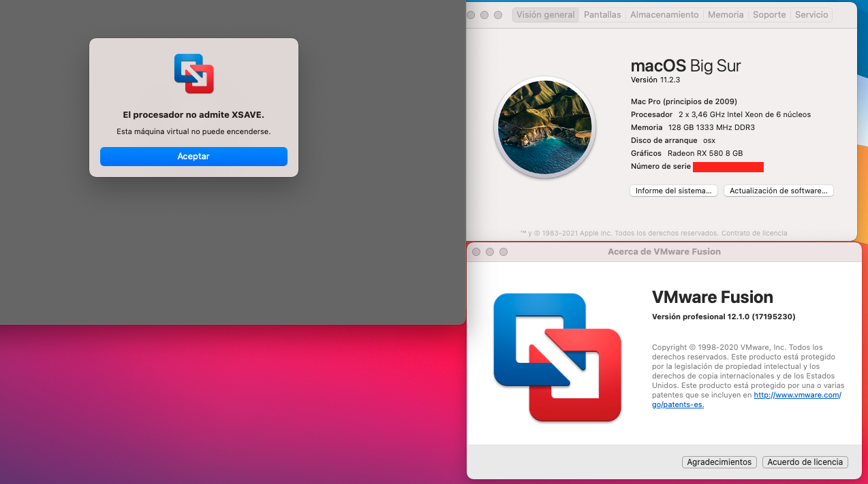
Task: Minimize the macOS system overview window
Action: (x=484, y=15)
